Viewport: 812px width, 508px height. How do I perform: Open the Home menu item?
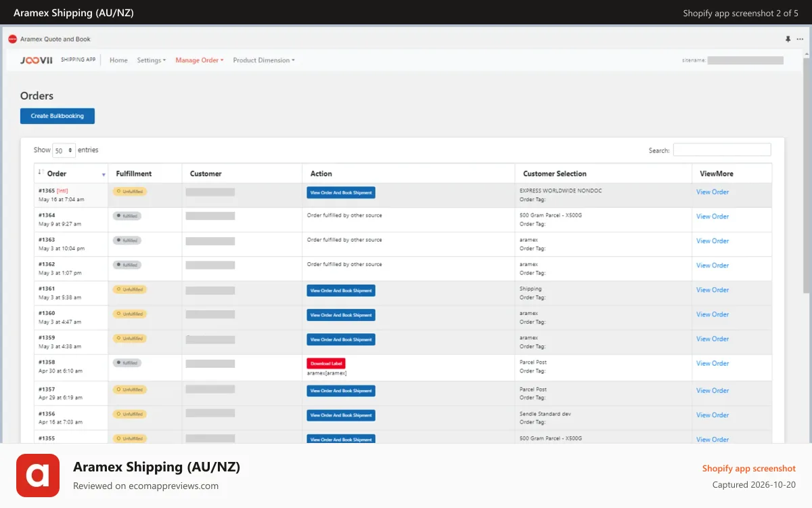click(118, 60)
